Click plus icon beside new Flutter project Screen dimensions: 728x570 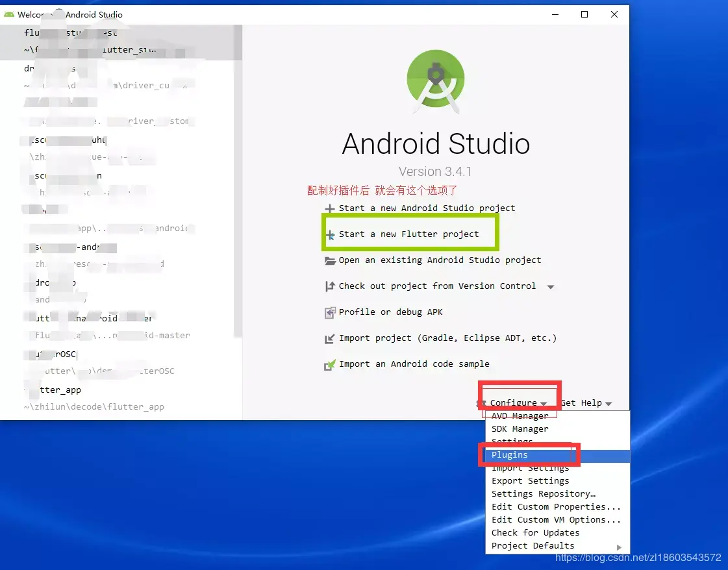pos(330,234)
